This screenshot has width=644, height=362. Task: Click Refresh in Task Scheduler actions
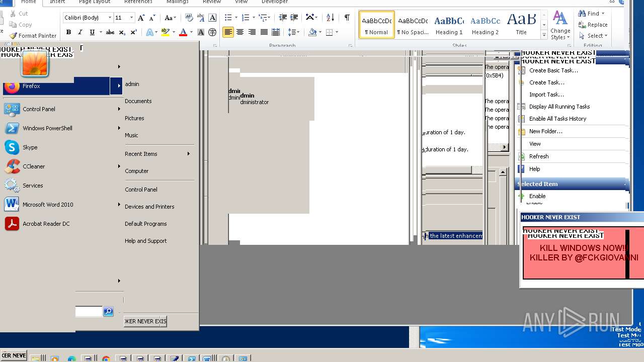539,156
